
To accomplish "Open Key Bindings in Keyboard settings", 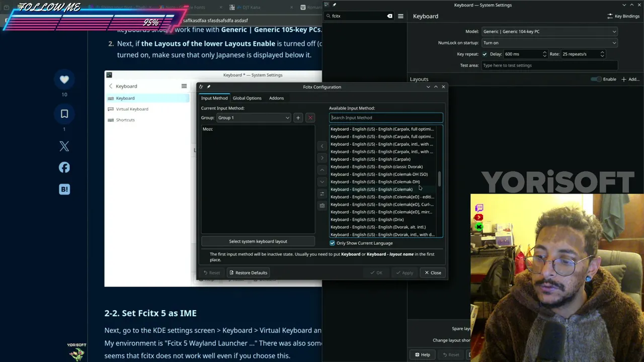I will 623,16.
